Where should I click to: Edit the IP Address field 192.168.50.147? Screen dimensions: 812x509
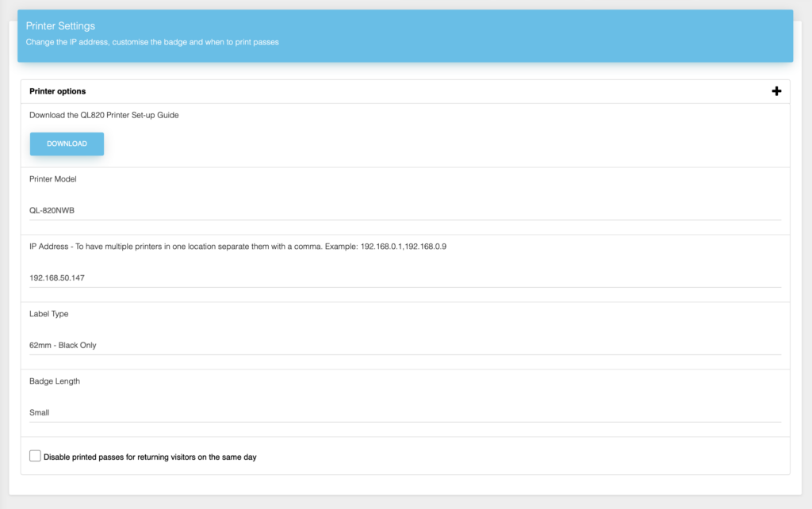pyautogui.click(x=405, y=277)
